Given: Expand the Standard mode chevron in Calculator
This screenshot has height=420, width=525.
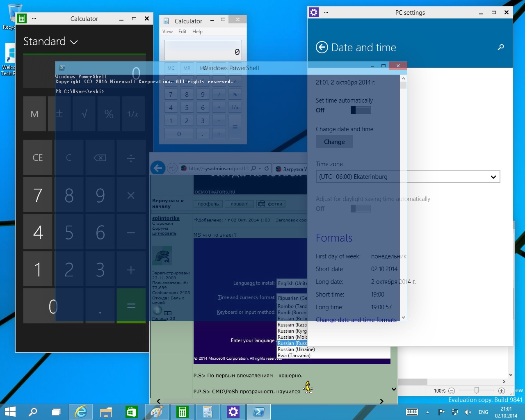Looking at the screenshot, I should coord(74,42).
